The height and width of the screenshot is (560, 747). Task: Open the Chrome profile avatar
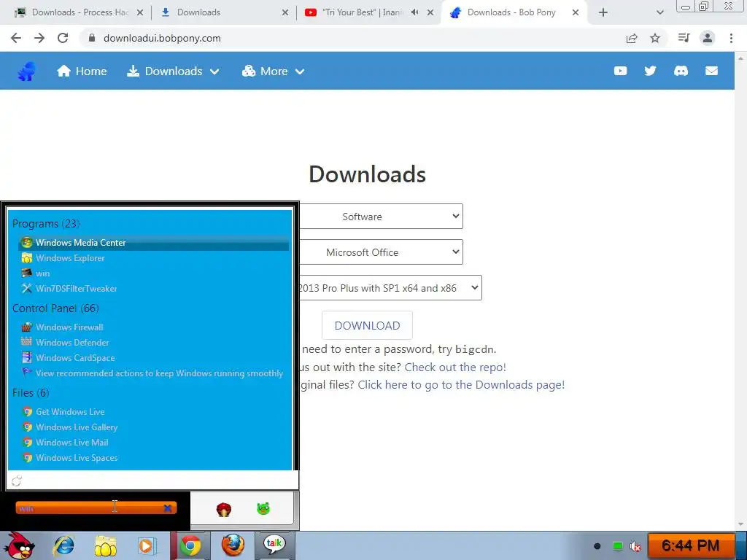pyautogui.click(x=708, y=38)
